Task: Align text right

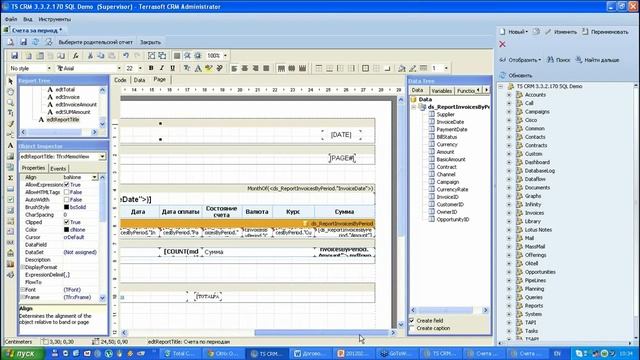Action: (x=256, y=68)
